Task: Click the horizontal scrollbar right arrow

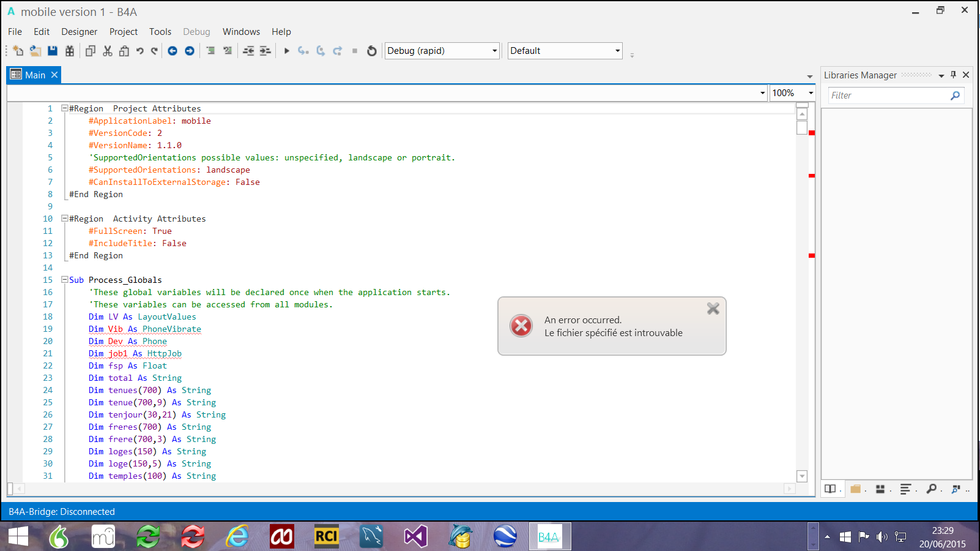Action: 790,489
